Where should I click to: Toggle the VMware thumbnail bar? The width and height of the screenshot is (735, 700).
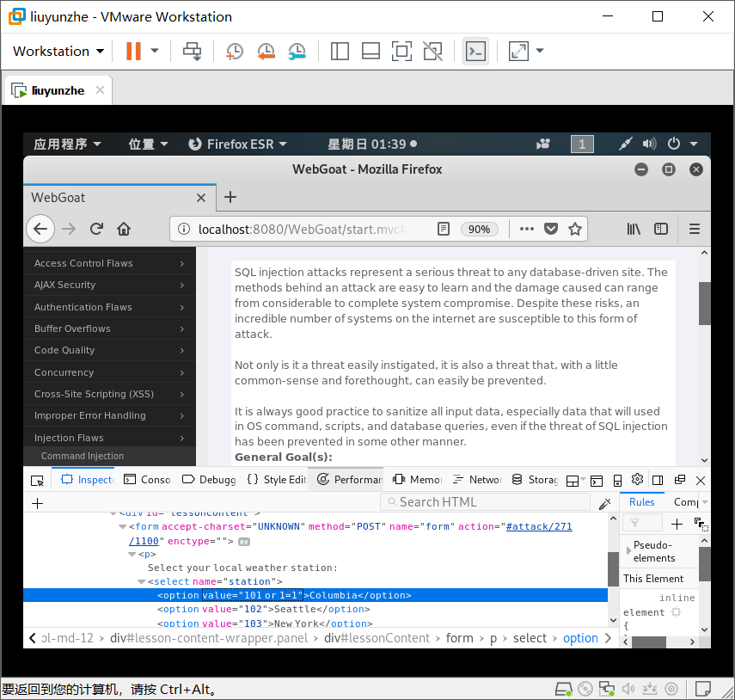click(371, 51)
